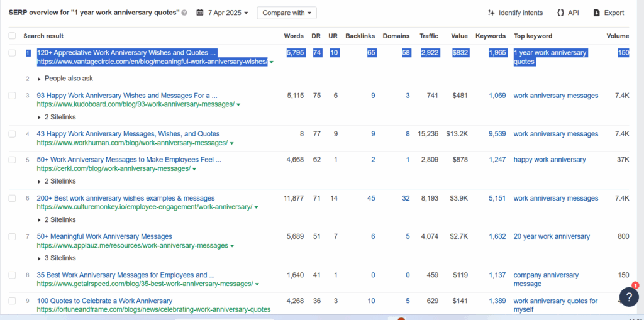
Task: Open URL dropdown arrow for kudoboard.com
Action: pyautogui.click(x=238, y=105)
